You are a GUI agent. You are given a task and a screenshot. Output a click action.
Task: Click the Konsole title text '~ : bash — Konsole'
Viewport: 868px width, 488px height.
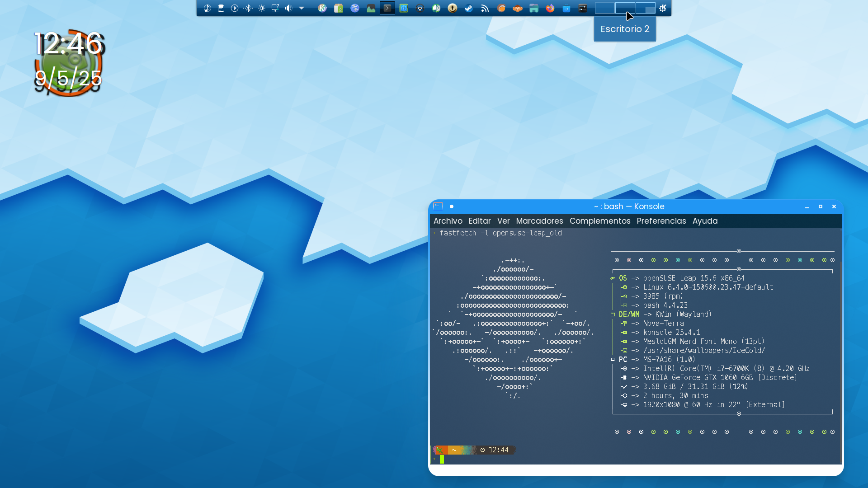click(x=629, y=206)
